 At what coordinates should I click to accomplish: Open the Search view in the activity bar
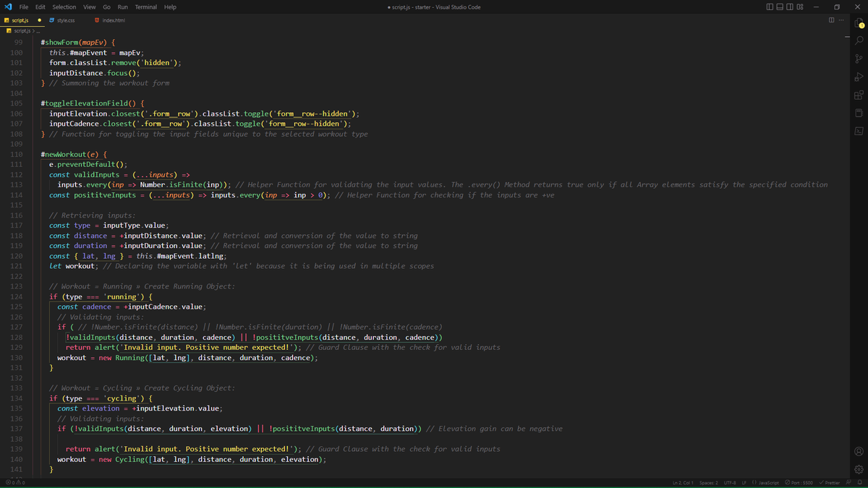859,40
